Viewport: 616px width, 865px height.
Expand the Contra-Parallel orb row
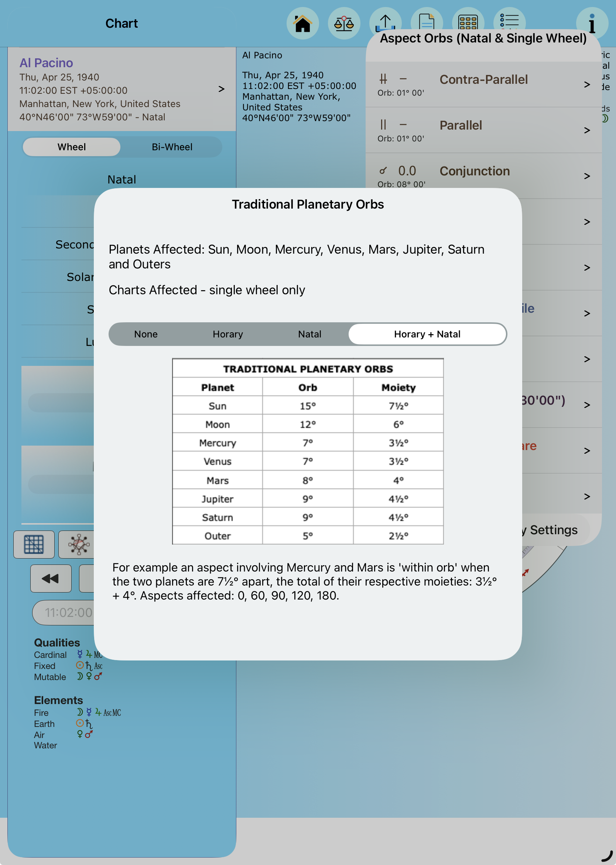(483, 84)
